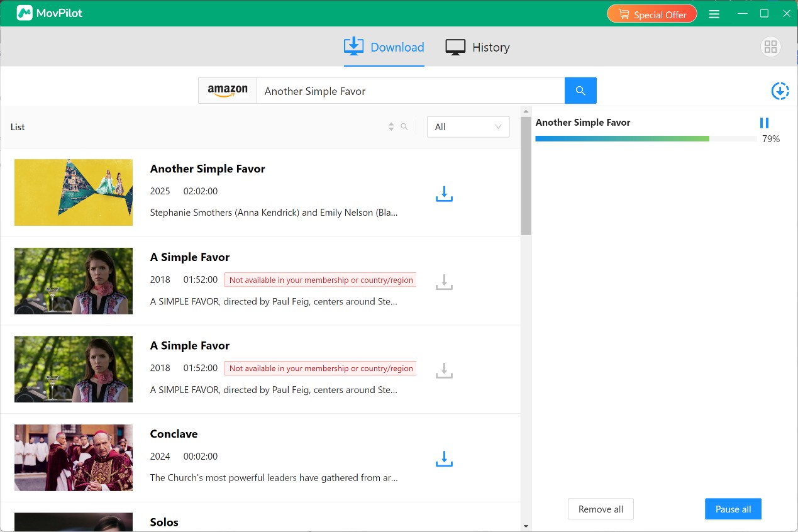Screen dimensions: 798x532
Task: Click the list scrollbar thumb
Action: 526,176
